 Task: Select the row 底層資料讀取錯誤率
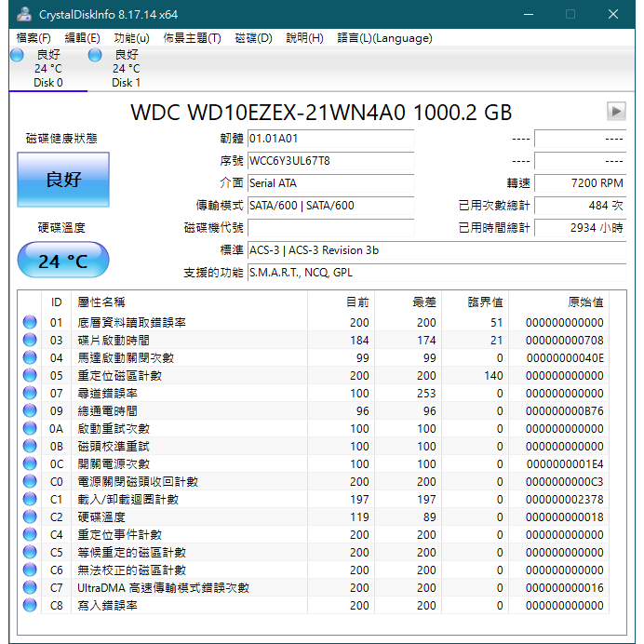[x=315, y=322]
